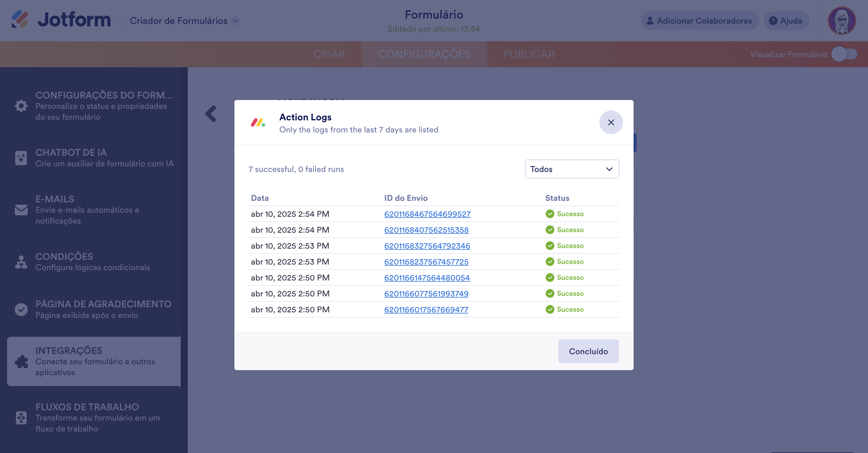
Task: Switch to the CONFIGURAÇÕES tab
Action: coord(424,54)
